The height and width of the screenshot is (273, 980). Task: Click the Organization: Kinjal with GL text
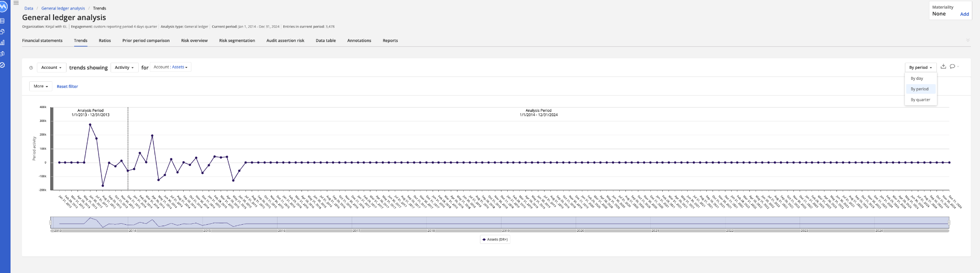click(x=45, y=27)
